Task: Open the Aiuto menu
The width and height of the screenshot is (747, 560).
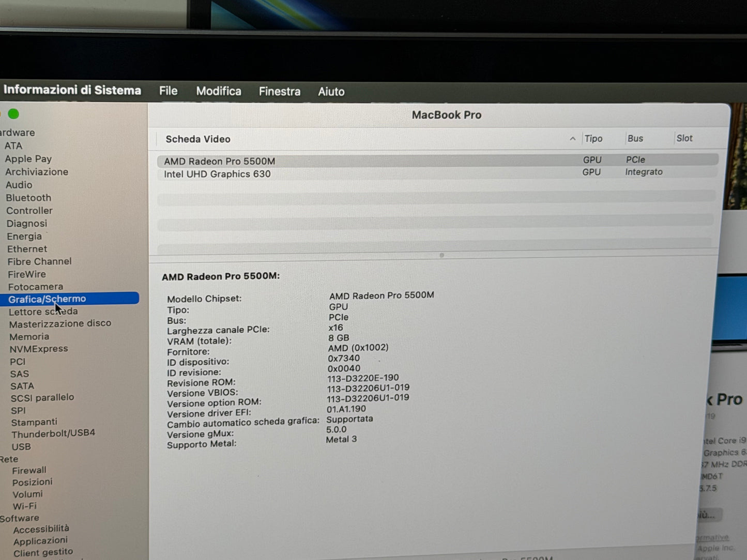Action: click(x=331, y=91)
